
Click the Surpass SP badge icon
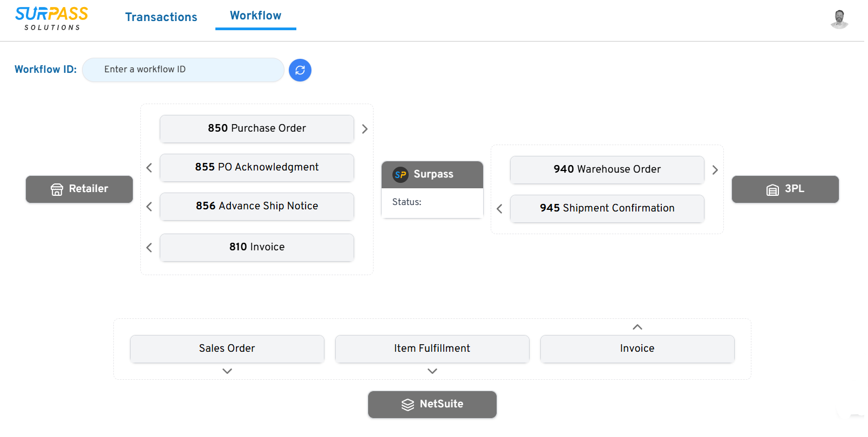pyautogui.click(x=401, y=174)
